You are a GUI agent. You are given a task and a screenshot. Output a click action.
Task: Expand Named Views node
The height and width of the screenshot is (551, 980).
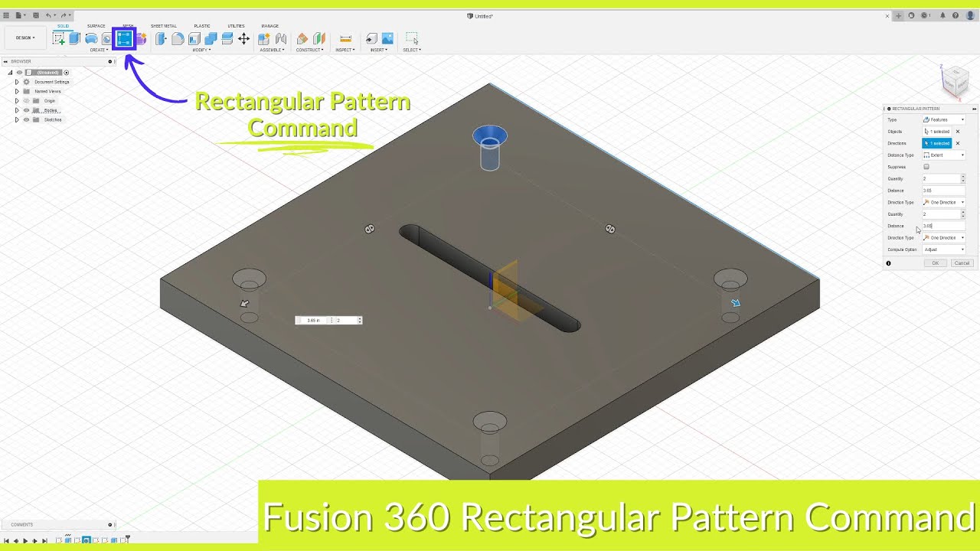17,91
